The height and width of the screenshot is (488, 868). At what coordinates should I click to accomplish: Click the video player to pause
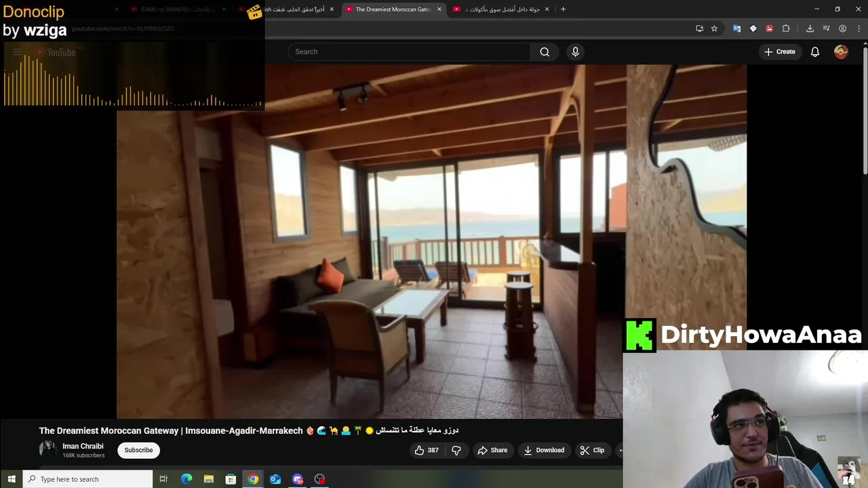(x=431, y=242)
